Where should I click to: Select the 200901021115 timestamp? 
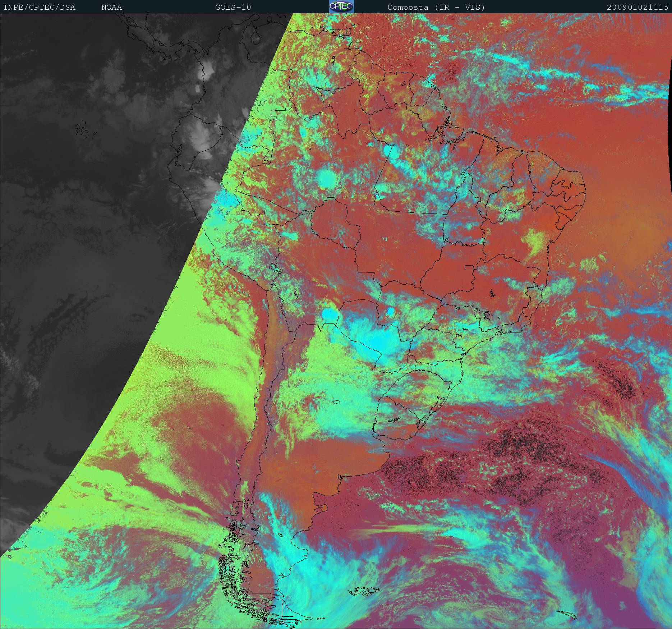pyautogui.click(x=638, y=7)
